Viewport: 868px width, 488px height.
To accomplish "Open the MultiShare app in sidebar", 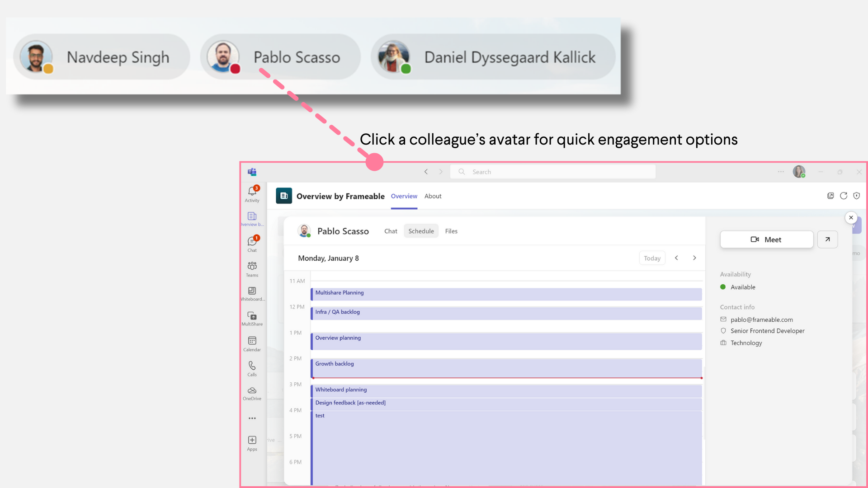I will point(252,319).
